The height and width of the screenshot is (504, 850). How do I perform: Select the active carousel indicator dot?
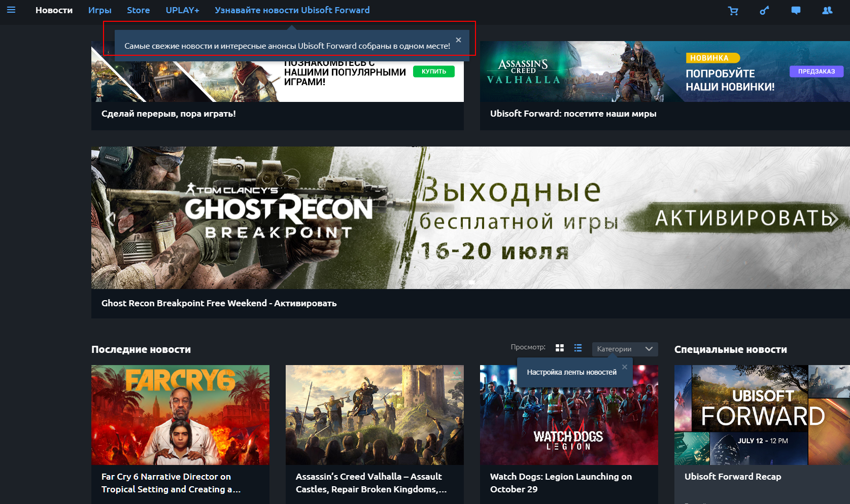tap(472, 282)
